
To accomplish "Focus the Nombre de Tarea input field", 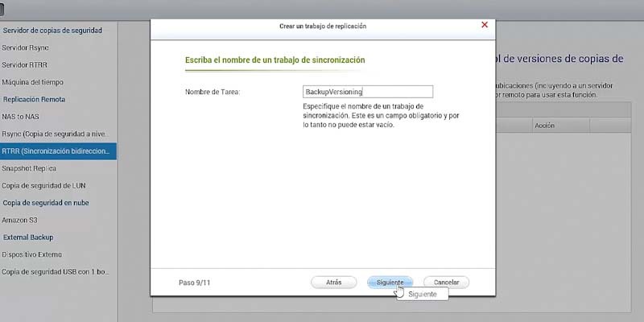I will pos(368,92).
